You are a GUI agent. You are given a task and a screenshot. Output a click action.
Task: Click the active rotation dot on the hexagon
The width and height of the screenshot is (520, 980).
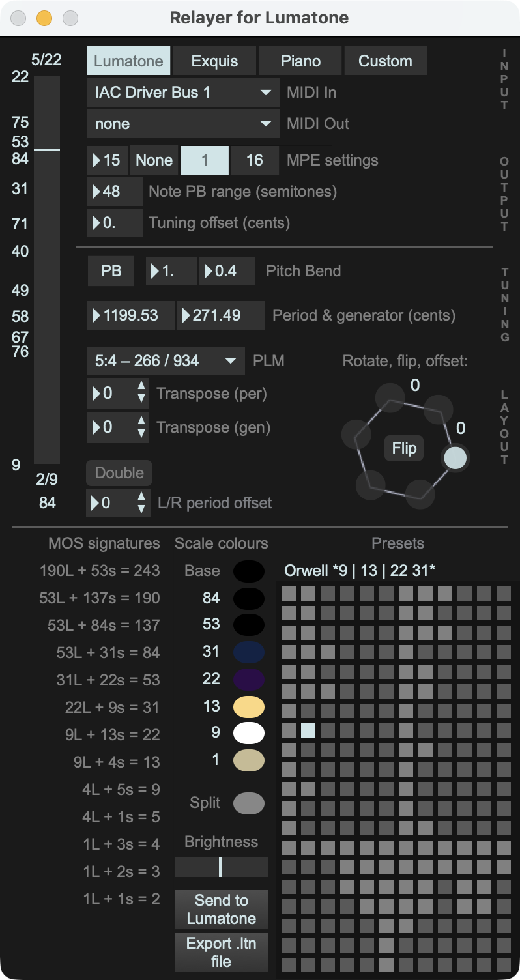[x=455, y=457]
